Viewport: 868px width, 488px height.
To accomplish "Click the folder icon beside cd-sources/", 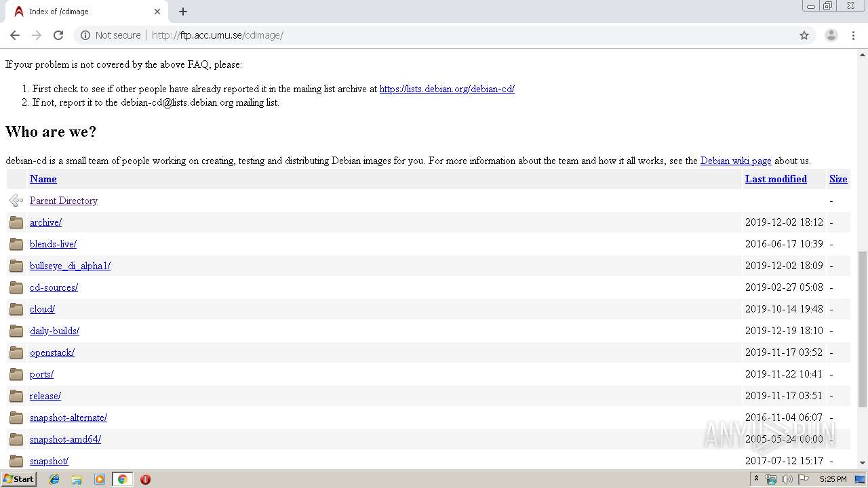I will pos(16,287).
